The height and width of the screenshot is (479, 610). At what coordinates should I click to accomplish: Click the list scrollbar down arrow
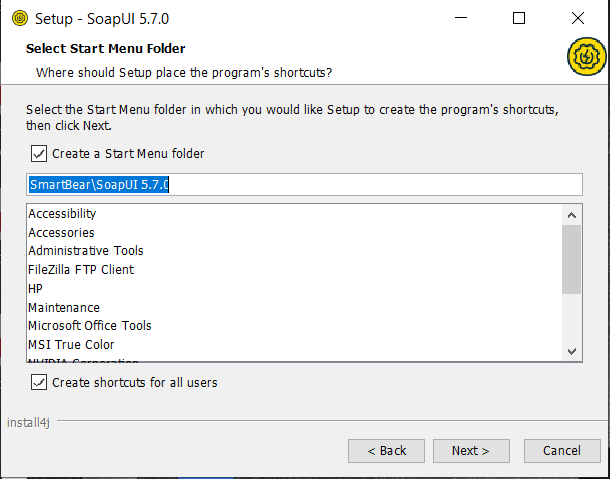(571, 351)
